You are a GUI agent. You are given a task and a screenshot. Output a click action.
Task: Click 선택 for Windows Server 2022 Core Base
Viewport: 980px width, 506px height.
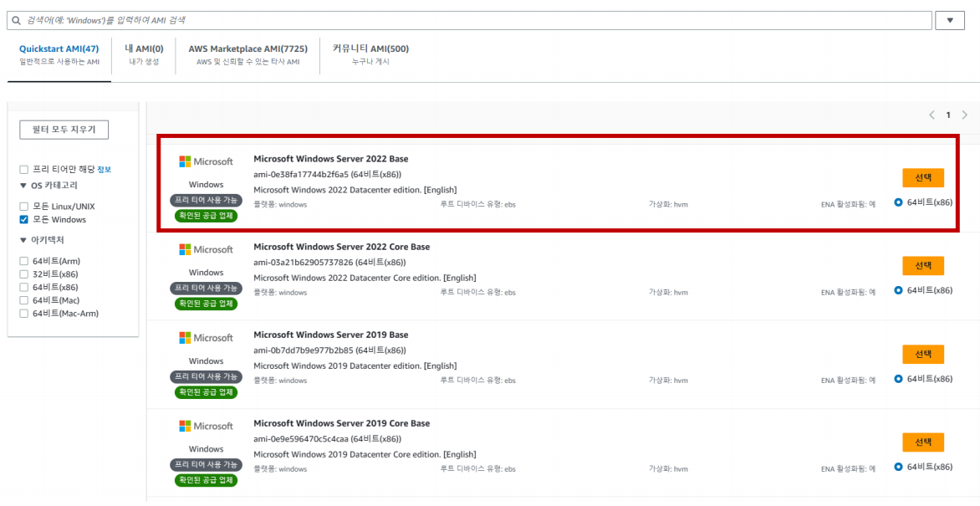(923, 266)
